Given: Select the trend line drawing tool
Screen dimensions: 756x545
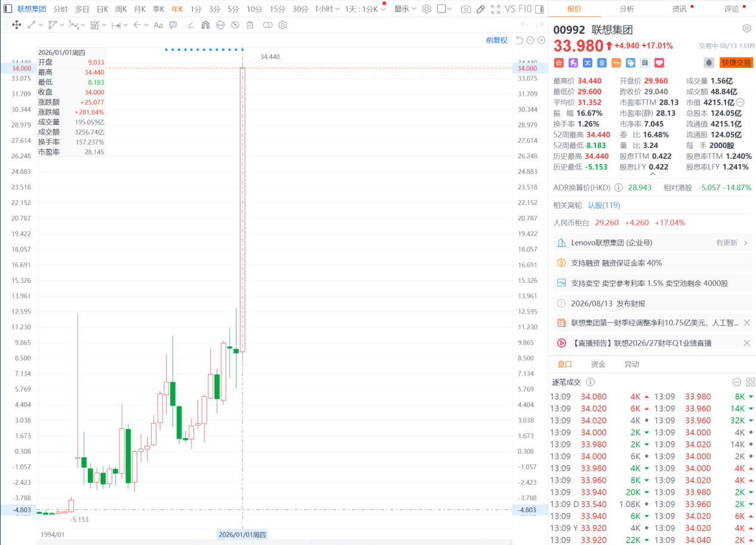Looking at the screenshot, I should click(x=31, y=25).
